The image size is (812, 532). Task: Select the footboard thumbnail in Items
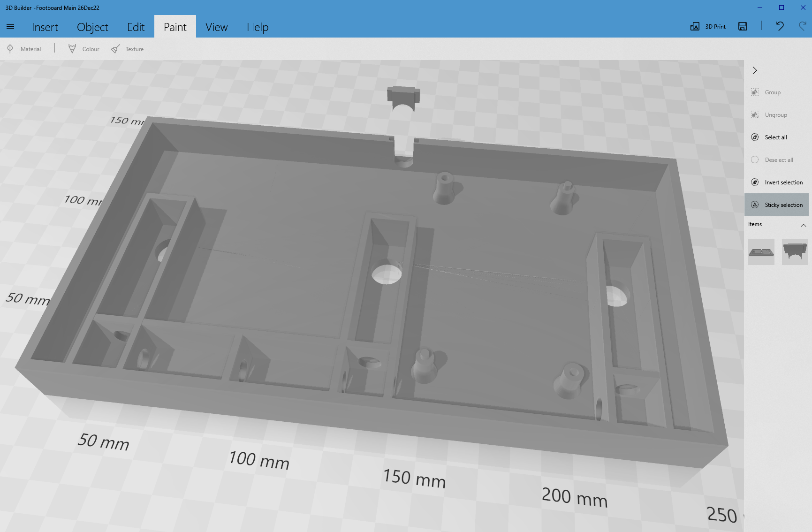point(761,252)
